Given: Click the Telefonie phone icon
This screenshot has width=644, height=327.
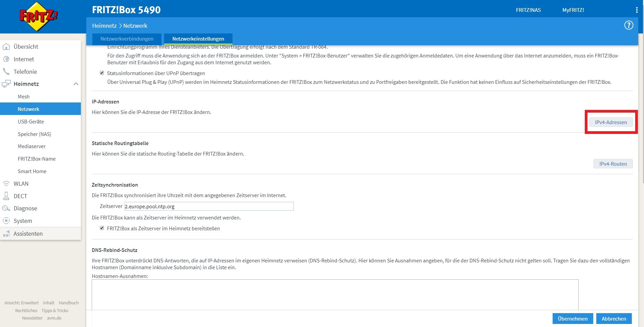Looking at the screenshot, I should [6, 72].
